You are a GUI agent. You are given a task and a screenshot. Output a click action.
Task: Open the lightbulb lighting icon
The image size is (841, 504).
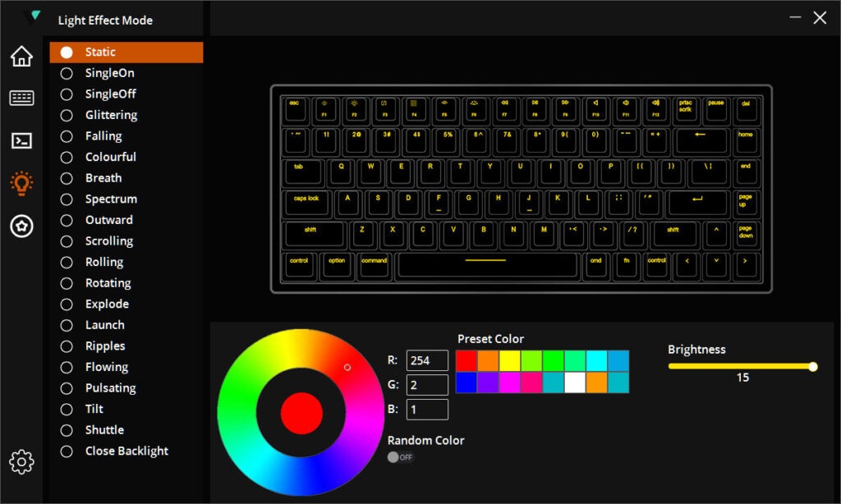(x=21, y=183)
